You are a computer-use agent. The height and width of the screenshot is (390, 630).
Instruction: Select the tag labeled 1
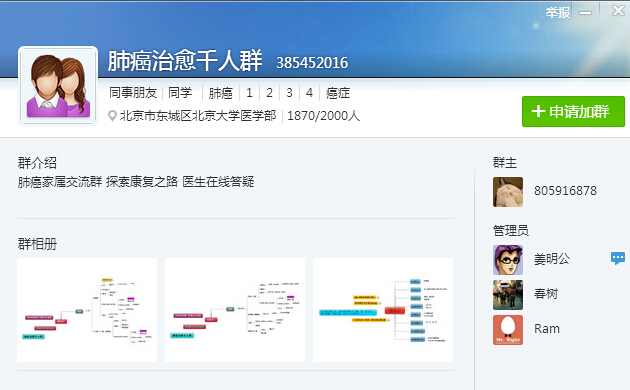pyautogui.click(x=250, y=93)
